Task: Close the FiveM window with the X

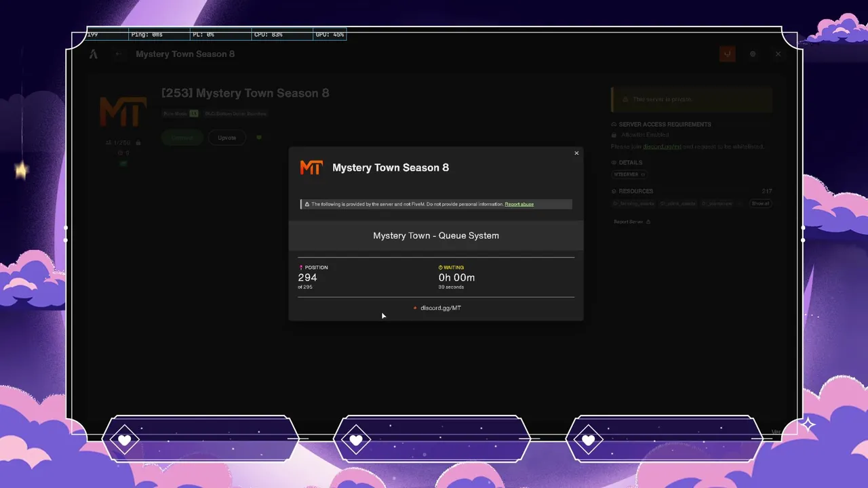Action: [x=778, y=54]
